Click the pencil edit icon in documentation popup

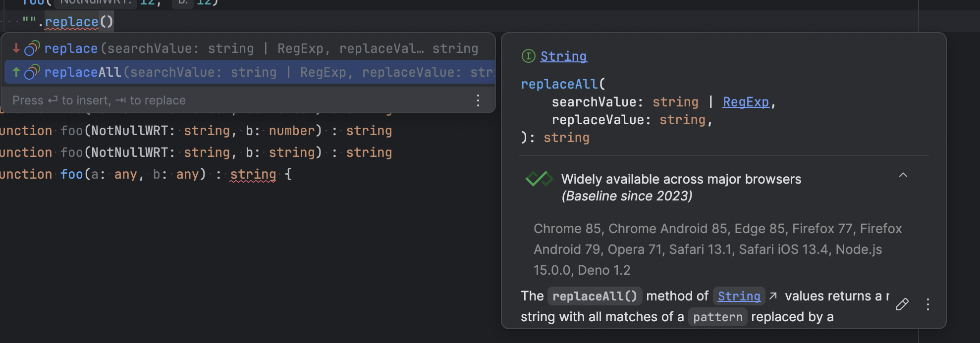[x=902, y=304]
